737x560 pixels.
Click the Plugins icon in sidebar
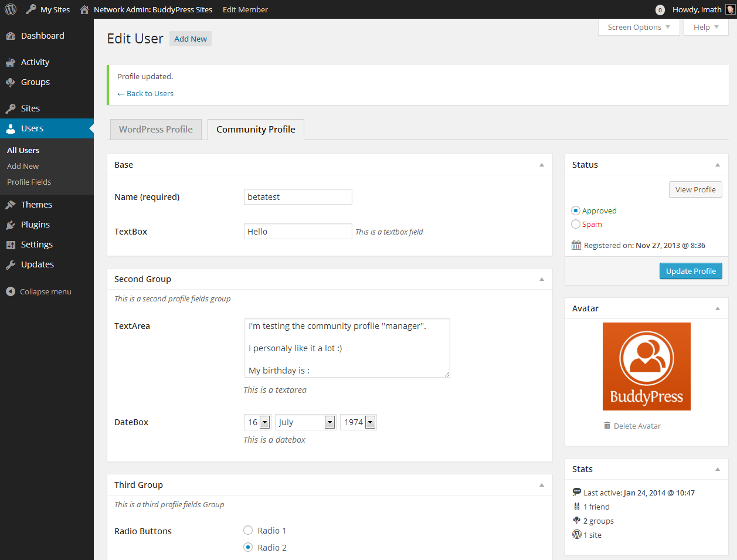11,225
